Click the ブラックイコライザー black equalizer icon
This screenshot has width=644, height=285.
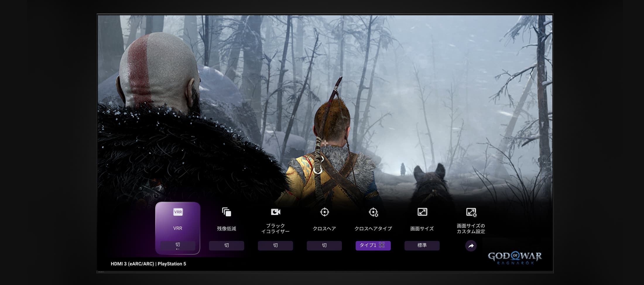[275, 212]
